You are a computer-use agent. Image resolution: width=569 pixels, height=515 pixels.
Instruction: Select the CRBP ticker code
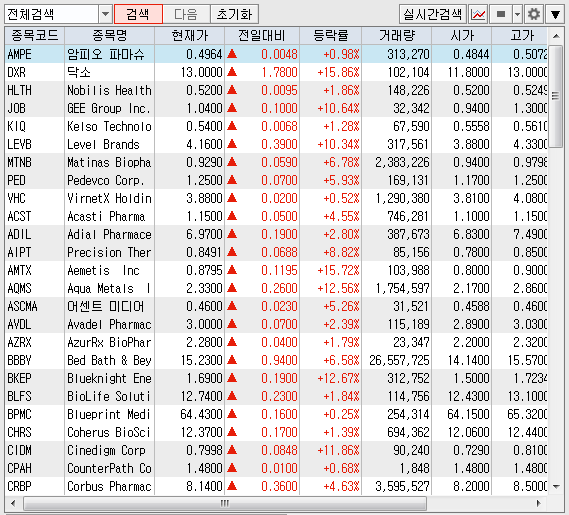tap(19, 486)
